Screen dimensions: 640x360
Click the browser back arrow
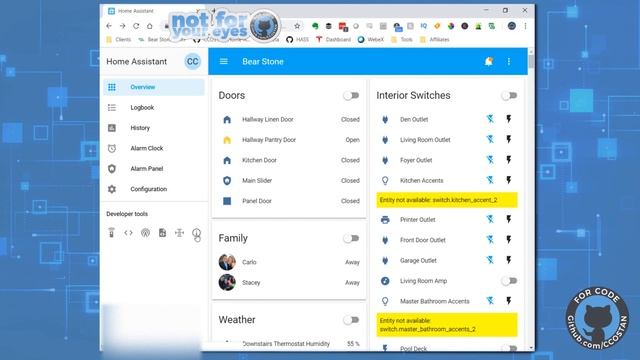[x=109, y=26]
